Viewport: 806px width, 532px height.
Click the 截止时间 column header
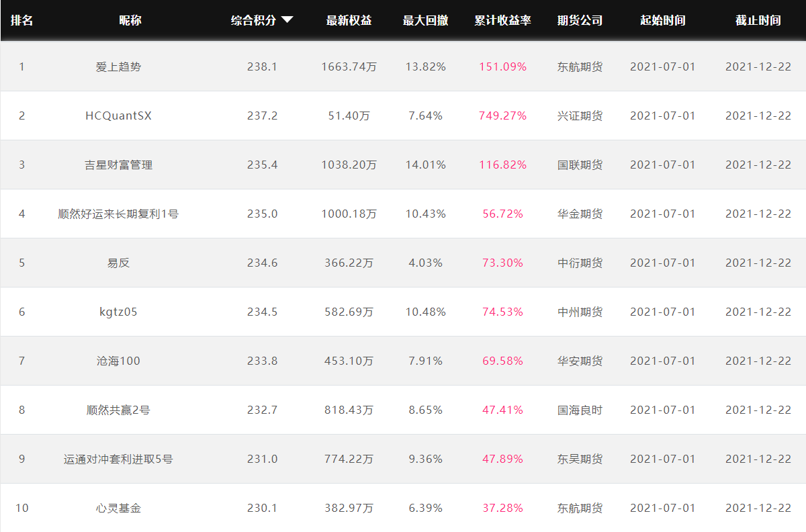coord(758,20)
